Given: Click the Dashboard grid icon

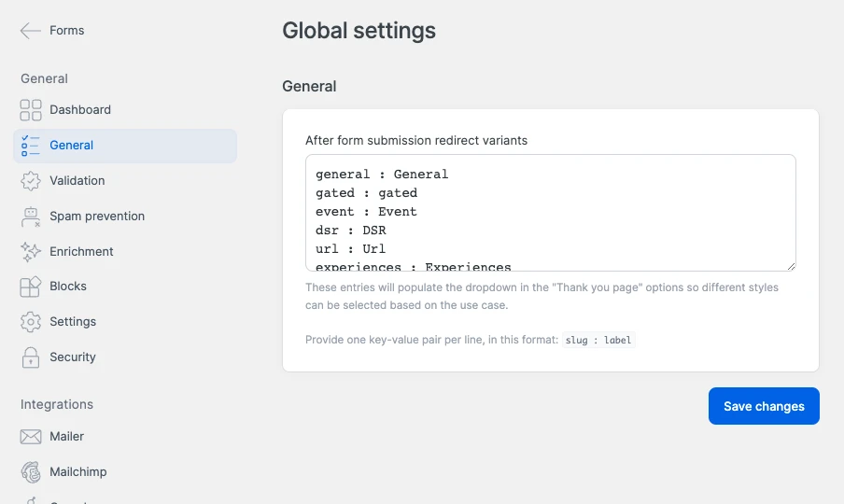Looking at the screenshot, I should [31, 110].
